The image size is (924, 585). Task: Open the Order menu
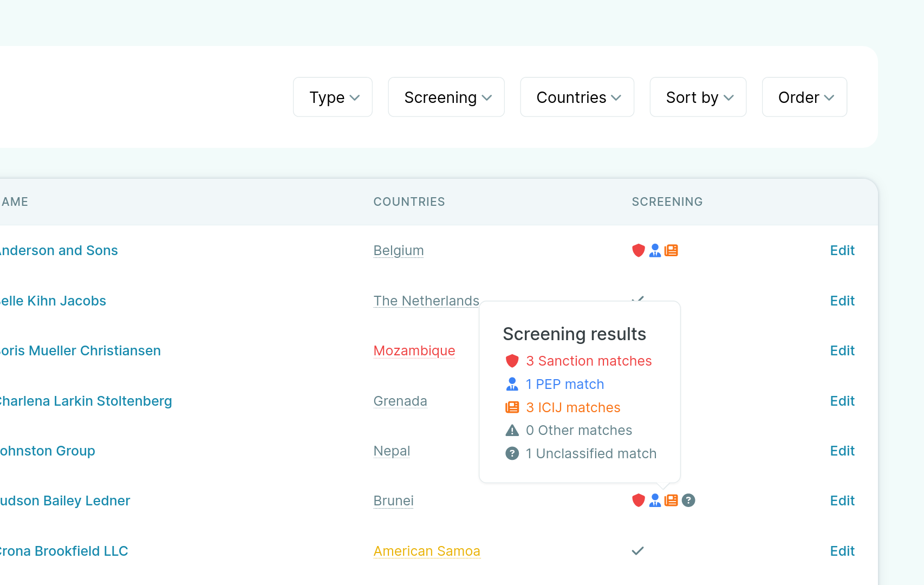click(804, 97)
